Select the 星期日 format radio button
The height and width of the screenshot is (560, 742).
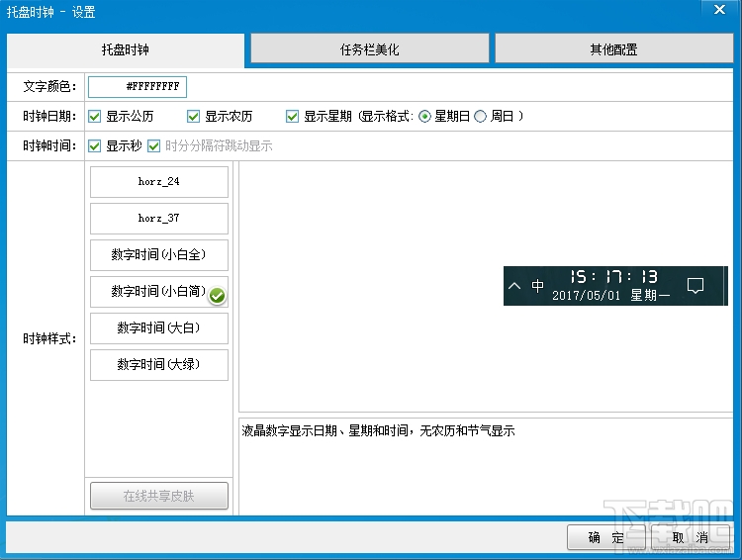tap(425, 117)
